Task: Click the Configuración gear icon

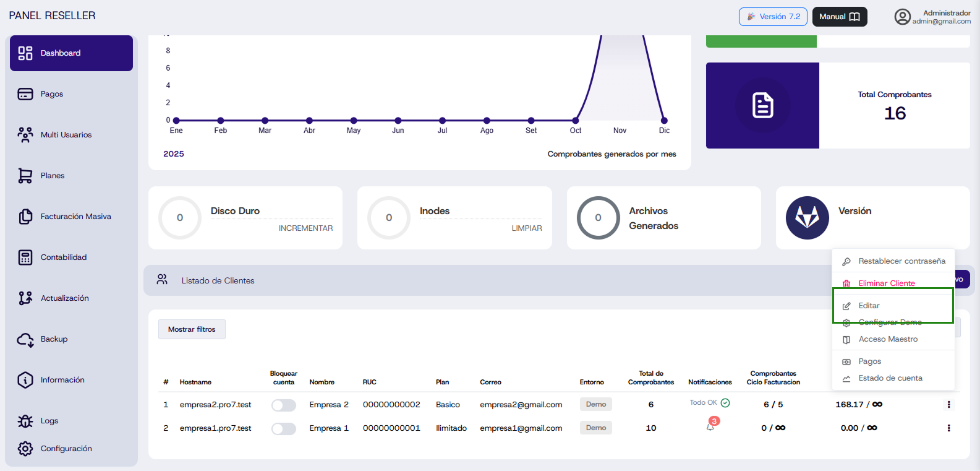Action: (25, 449)
